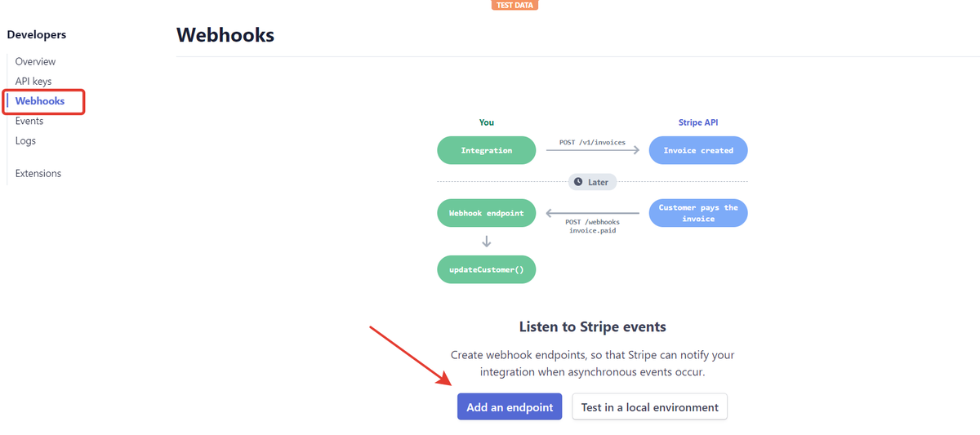Click the POST /v1/invoices label

pyautogui.click(x=592, y=142)
